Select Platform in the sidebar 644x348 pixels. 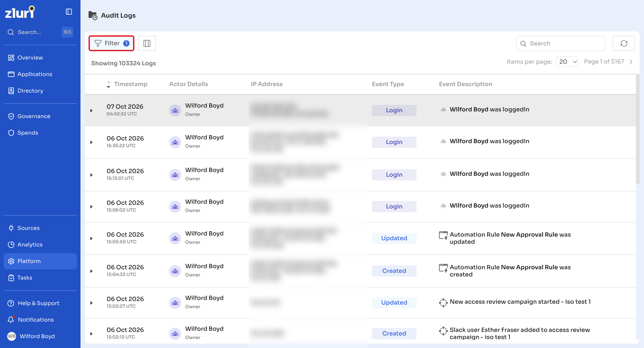[40, 261]
